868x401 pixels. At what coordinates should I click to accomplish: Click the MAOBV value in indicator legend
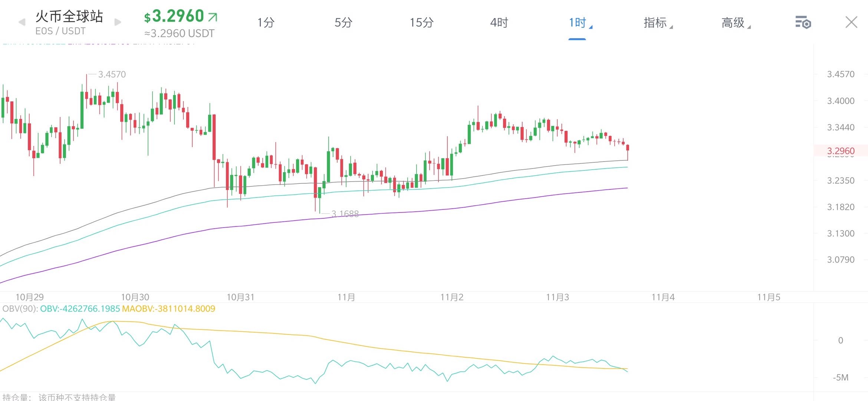click(168, 309)
